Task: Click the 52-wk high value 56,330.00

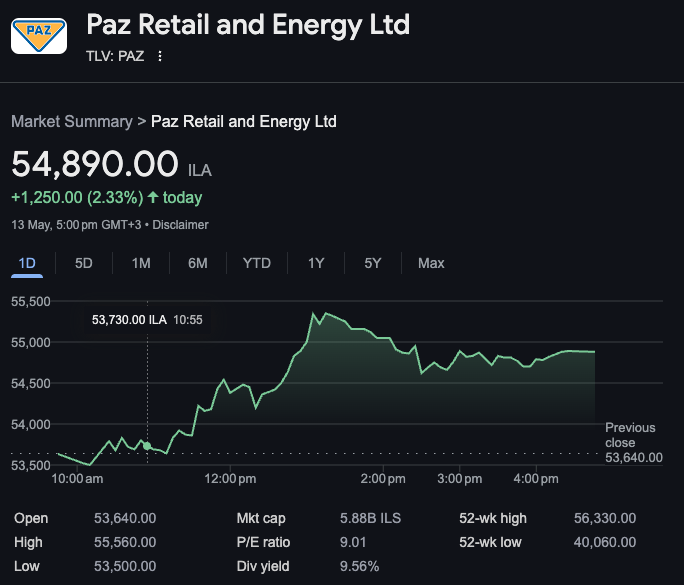Action: 605,518
